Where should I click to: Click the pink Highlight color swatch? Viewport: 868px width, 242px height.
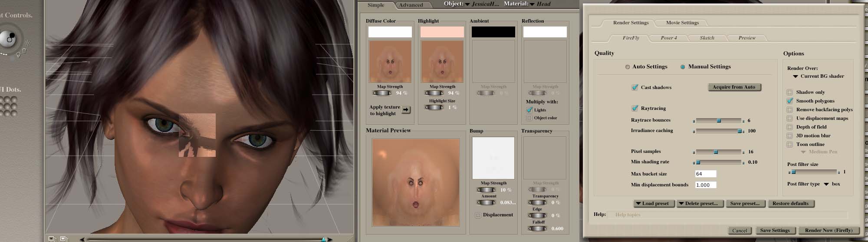(442, 32)
